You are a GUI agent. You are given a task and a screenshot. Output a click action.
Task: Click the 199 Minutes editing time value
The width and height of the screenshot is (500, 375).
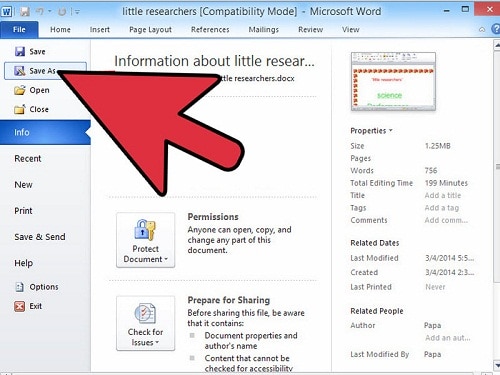pyautogui.click(x=446, y=183)
